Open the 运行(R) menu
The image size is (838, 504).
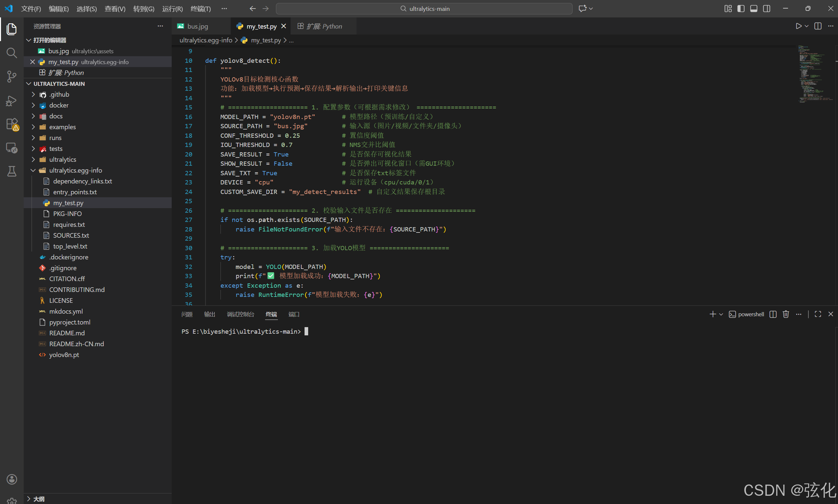pos(172,9)
